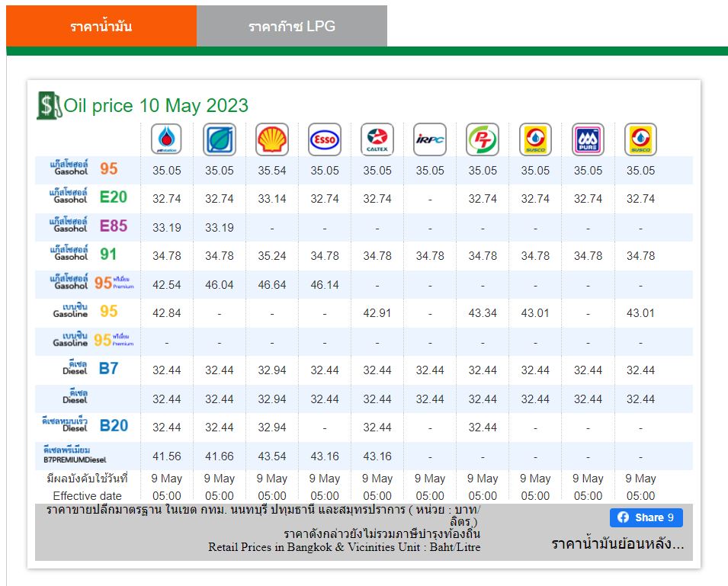Click the มีผลบังคับใช้วันที่ label
The width and height of the screenshot is (728, 586).
pos(88,478)
